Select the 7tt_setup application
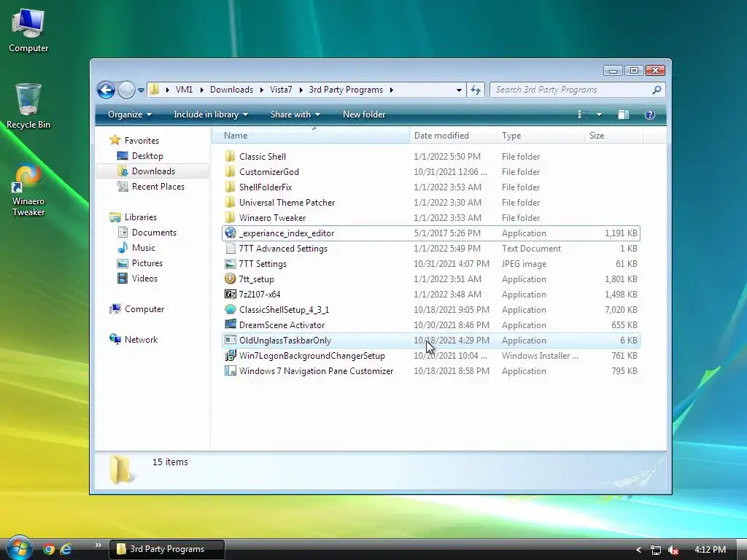The width and height of the screenshot is (747, 560). click(x=431, y=279)
